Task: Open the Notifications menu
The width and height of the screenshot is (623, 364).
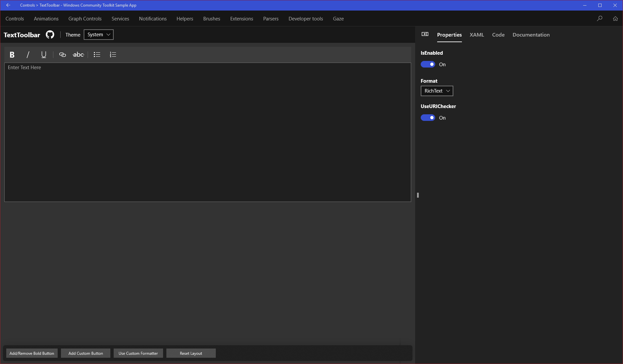Action: coord(153,19)
